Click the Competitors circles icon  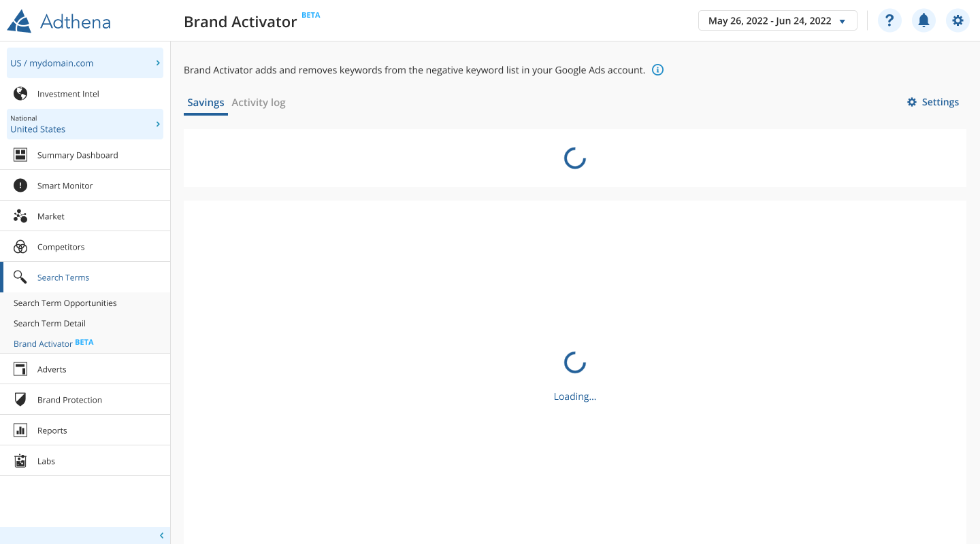[x=20, y=247]
